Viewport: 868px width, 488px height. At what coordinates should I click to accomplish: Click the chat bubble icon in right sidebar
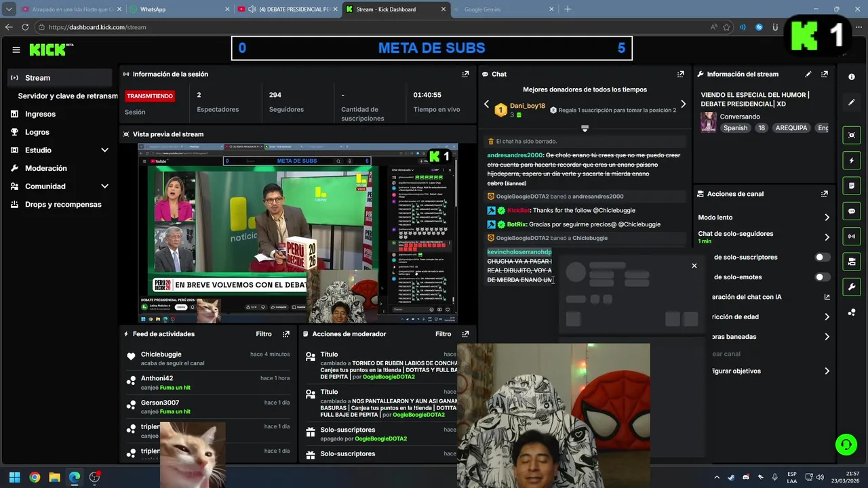pyautogui.click(x=852, y=211)
